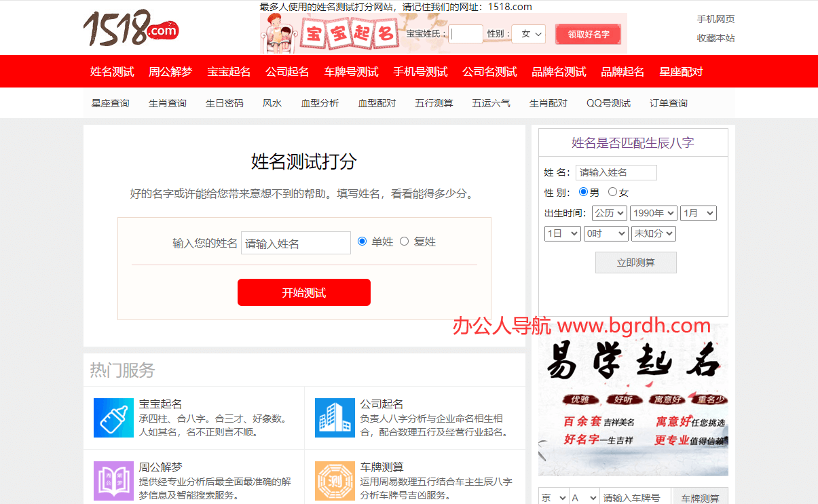Select the 复姓 radio button
This screenshot has height=504, width=818.
point(404,241)
